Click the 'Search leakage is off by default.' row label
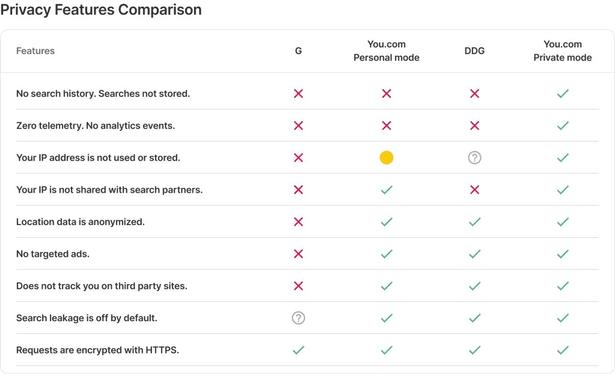Image resolution: width=615 pixels, height=374 pixels. coord(87,318)
